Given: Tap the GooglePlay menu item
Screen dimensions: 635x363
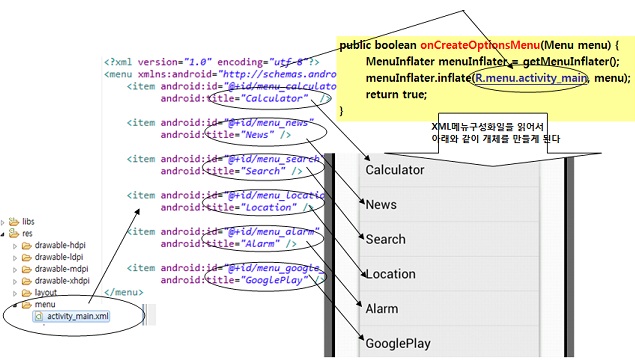Looking at the screenshot, I should [450, 343].
